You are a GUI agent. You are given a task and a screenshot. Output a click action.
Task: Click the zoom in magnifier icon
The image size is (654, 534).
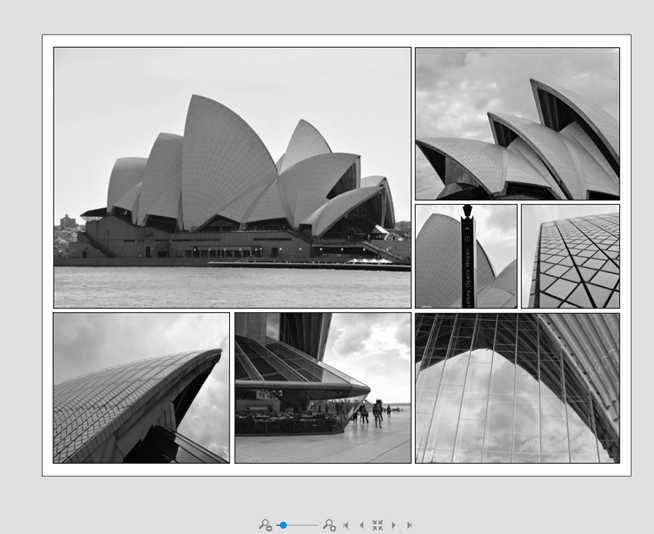(329, 525)
